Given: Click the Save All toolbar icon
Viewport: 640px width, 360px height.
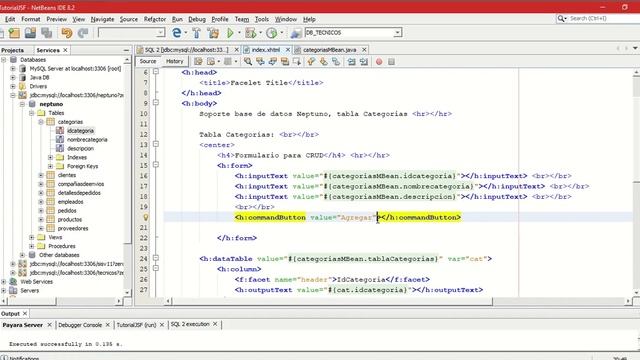Looking at the screenshot, I should point(47,33).
